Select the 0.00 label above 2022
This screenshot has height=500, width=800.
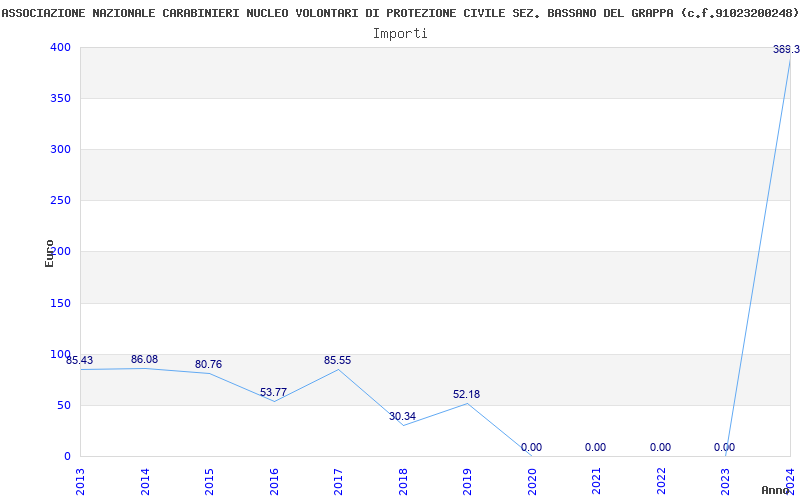[660, 447]
